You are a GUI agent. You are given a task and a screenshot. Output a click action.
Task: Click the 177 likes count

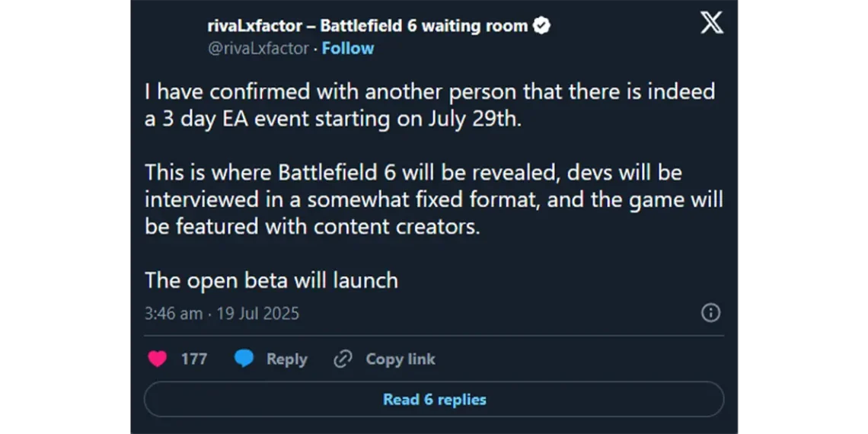coord(193,359)
